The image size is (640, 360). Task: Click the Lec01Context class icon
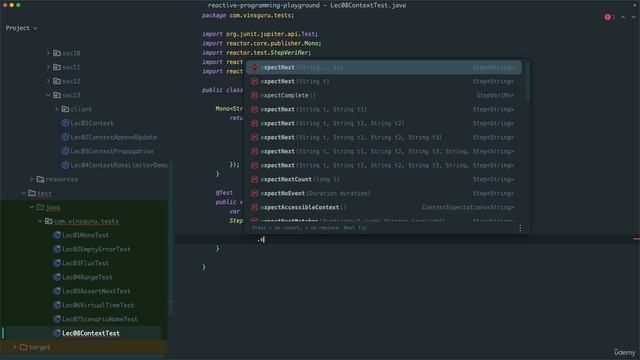click(65, 123)
